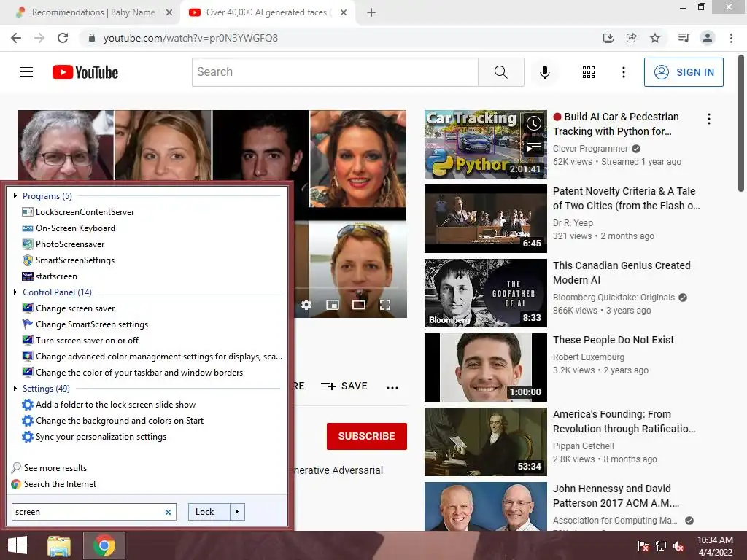This screenshot has height=560, width=747.
Task: Open Clever Programmer channel link
Action: pos(590,149)
